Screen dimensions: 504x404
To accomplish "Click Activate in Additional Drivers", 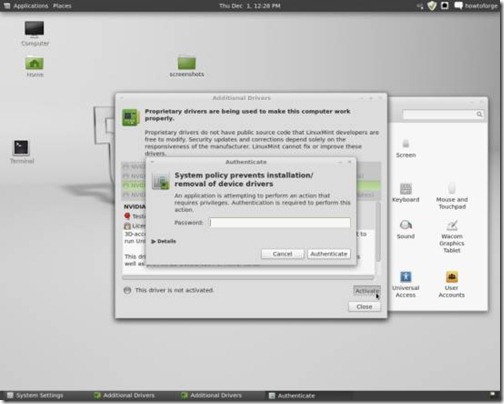I will click(367, 291).
